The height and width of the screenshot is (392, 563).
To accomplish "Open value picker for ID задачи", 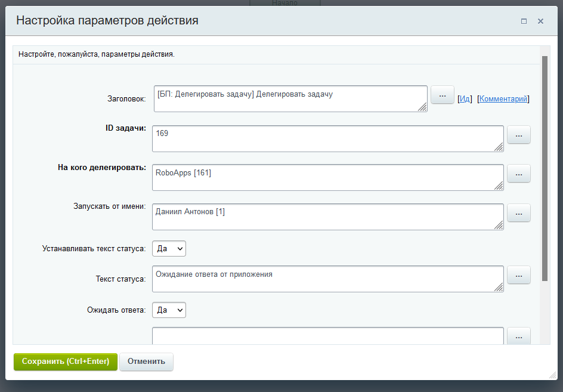I will [x=518, y=135].
